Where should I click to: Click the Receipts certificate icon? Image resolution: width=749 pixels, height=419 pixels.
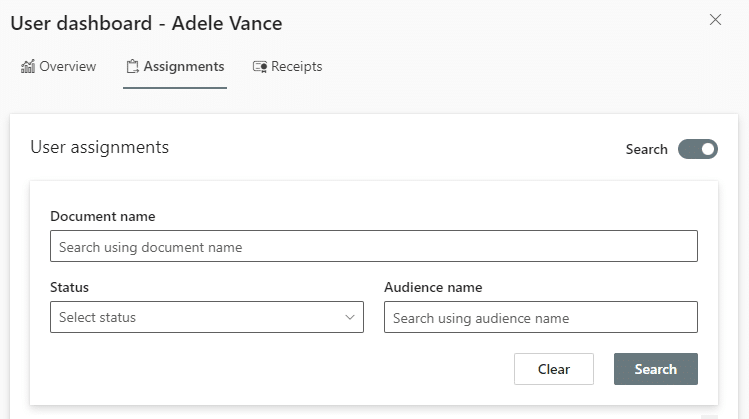260,67
